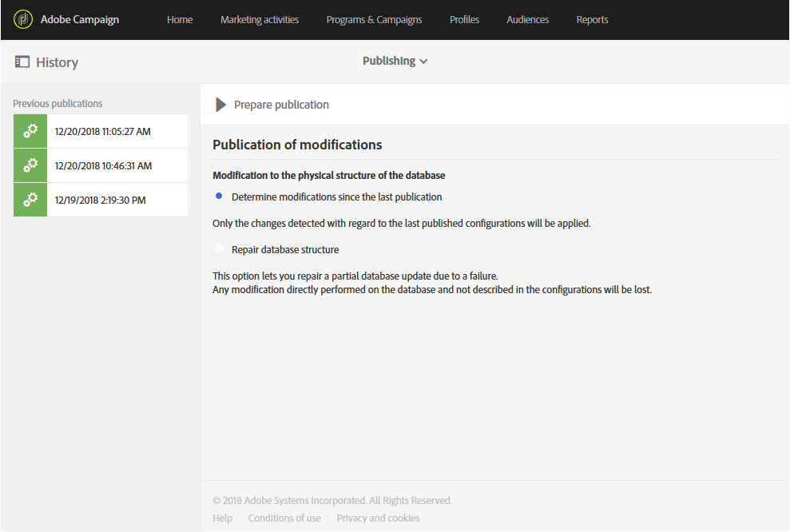Click gear icon for 11:05:27 AM publication
Viewport: 790px width, 532px height.
point(30,131)
